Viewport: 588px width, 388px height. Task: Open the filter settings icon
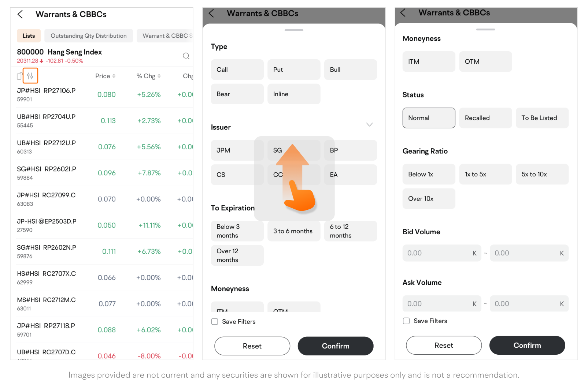point(30,76)
